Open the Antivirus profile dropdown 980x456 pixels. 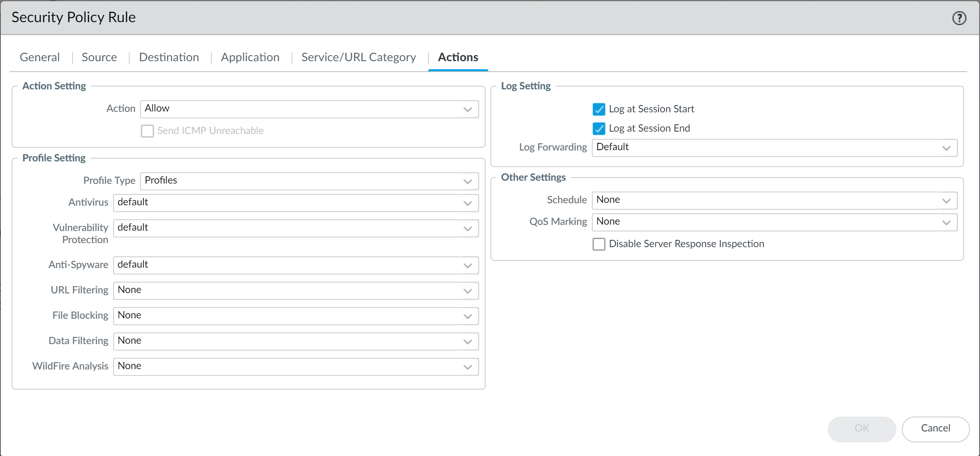coord(467,203)
